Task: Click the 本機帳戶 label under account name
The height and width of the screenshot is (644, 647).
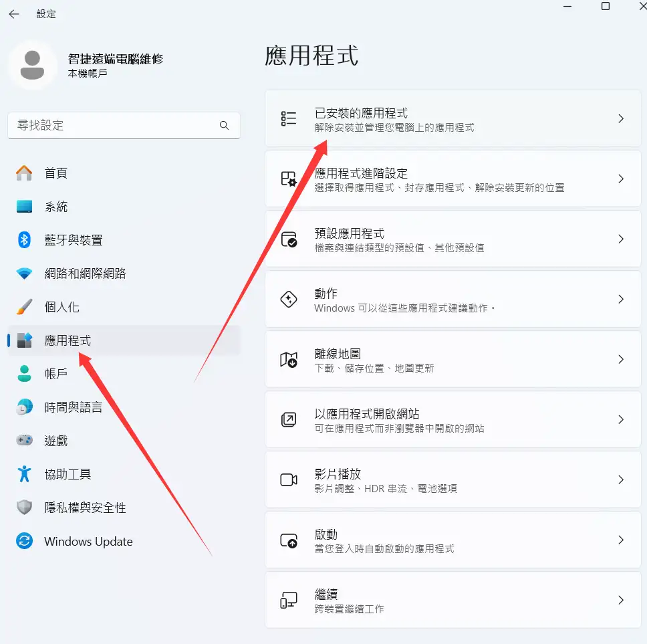Action: pos(88,73)
